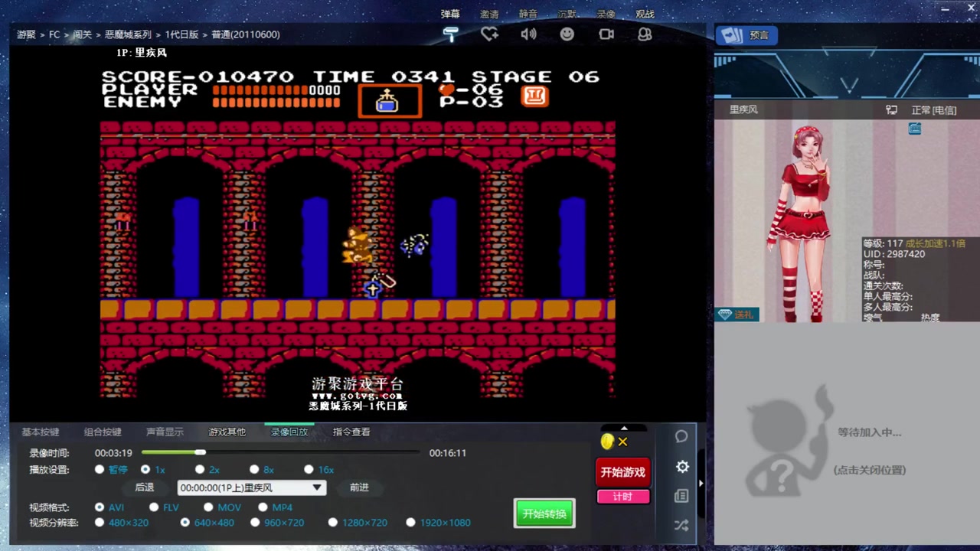
Task: Select 1920×1080 video resolution
Action: (x=410, y=523)
